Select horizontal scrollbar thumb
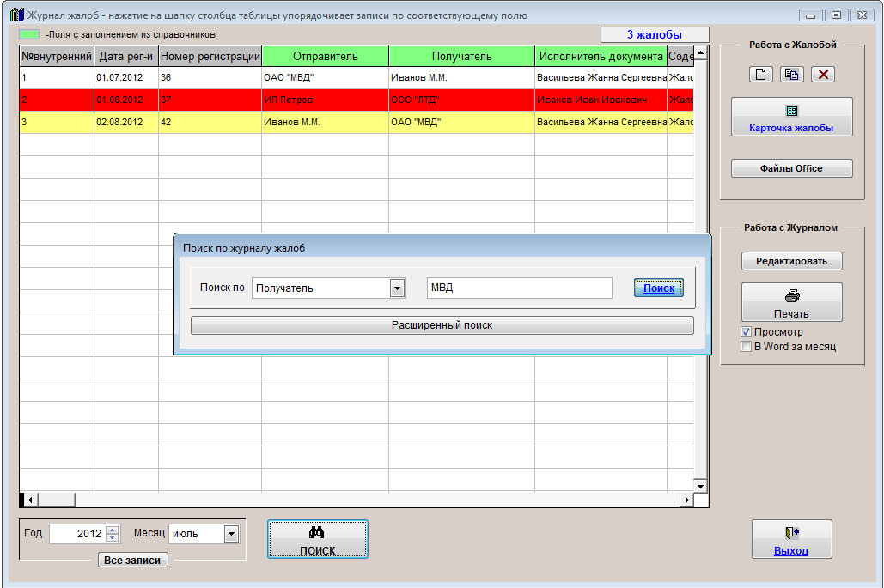Viewport: 884px width, 588px height. (x=57, y=500)
